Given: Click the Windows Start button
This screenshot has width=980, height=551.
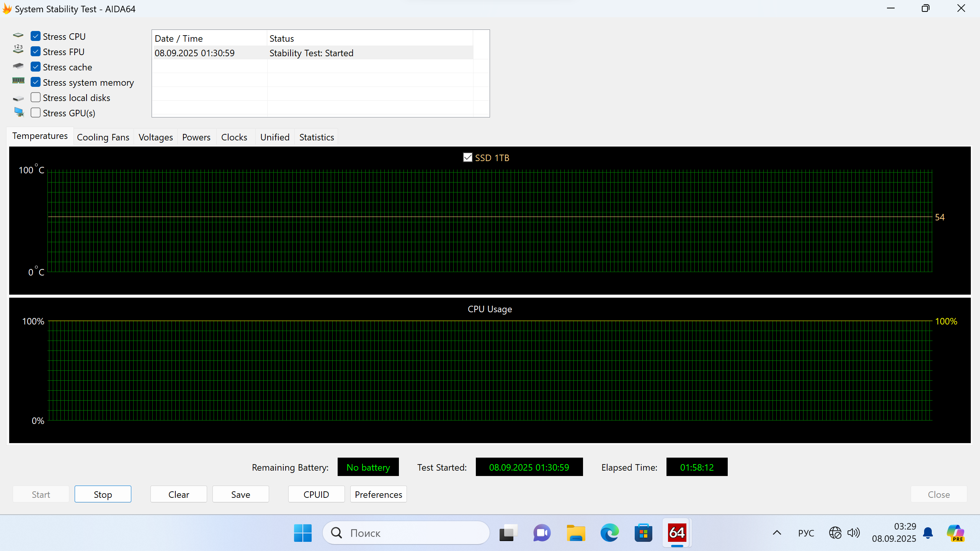Looking at the screenshot, I should click(x=303, y=533).
